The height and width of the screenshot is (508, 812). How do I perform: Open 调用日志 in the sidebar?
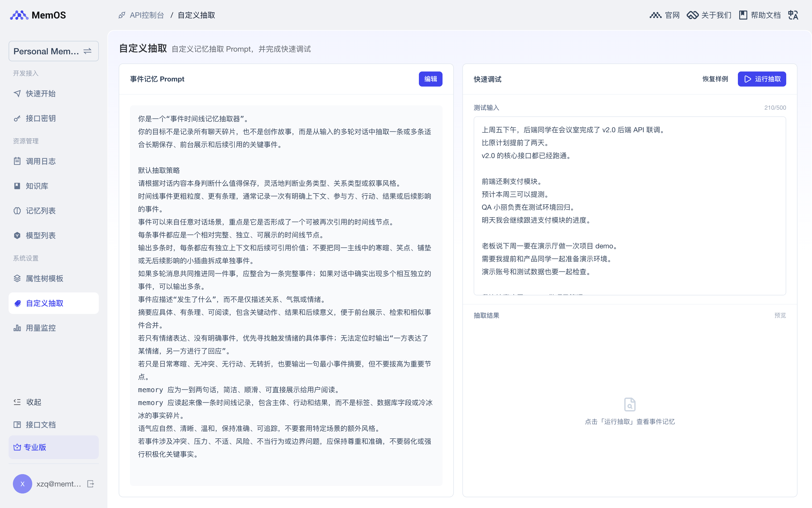(x=54, y=161)
